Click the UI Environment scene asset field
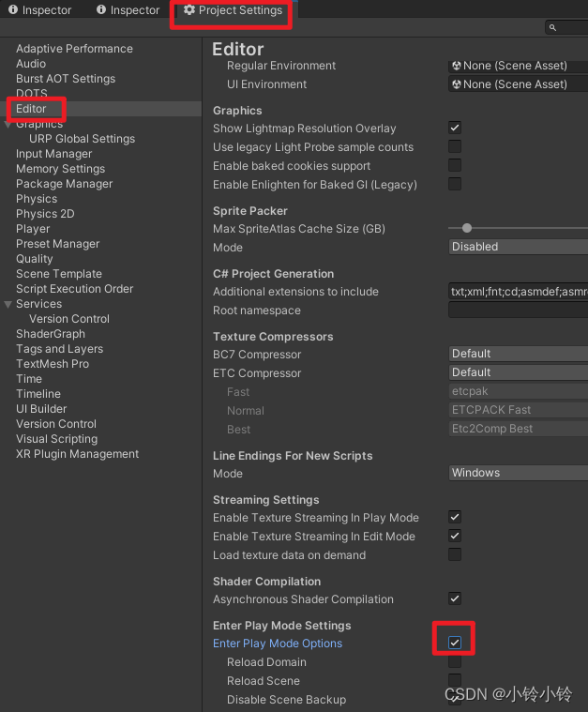Image resolution: width=588 pixels, height=712 pixels. click(x=518, y=84)
